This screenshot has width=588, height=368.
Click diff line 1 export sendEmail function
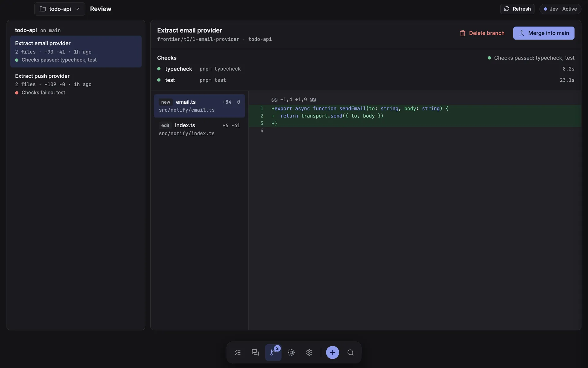coord(415,109)
